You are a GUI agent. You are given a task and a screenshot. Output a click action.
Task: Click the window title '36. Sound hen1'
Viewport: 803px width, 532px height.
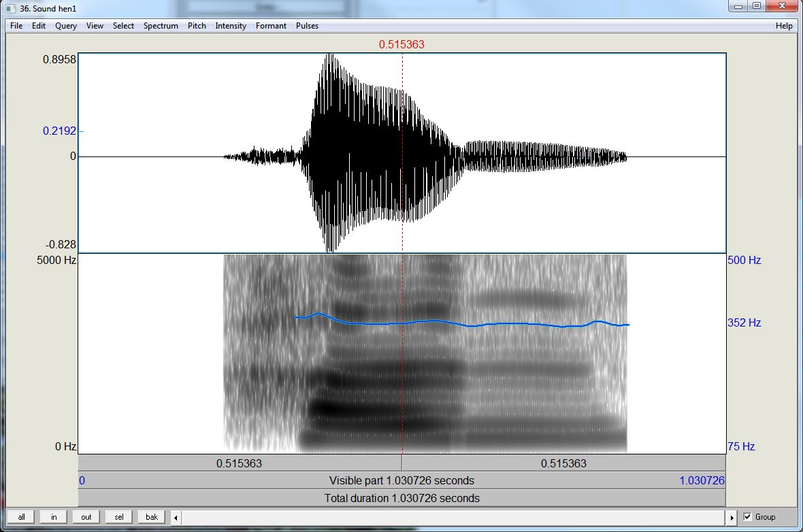coord(48,9)
